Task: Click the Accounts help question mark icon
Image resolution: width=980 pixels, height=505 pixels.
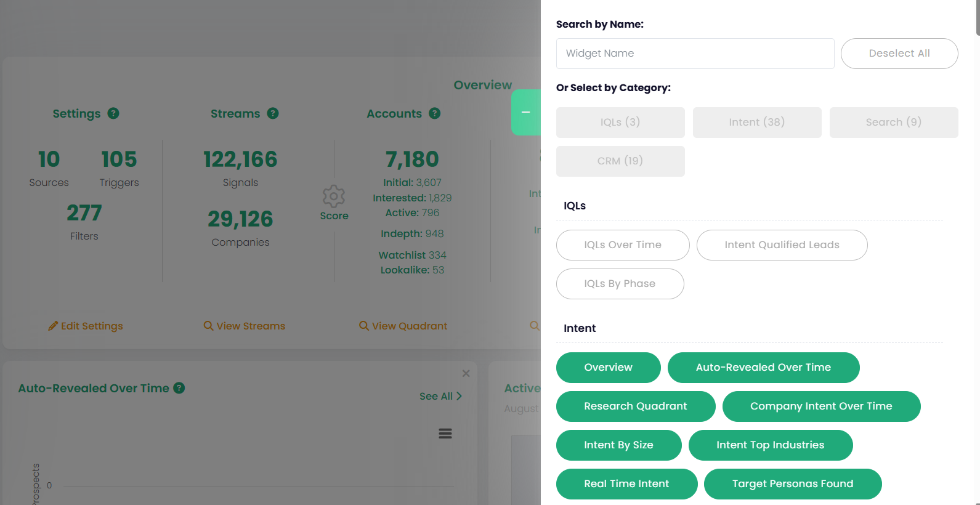Action: point(434,113)
